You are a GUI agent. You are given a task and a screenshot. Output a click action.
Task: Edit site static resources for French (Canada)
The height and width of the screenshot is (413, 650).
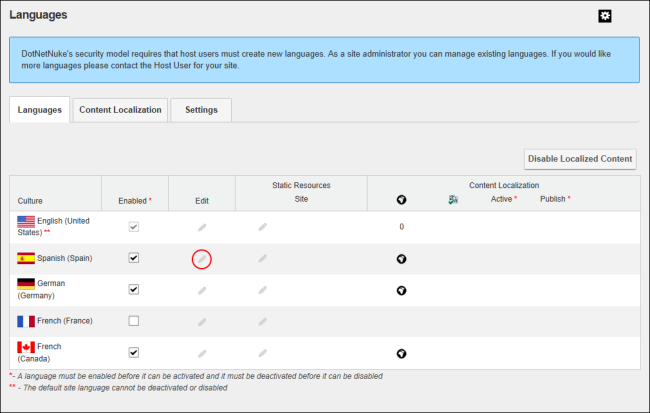(x=262, y=353)
